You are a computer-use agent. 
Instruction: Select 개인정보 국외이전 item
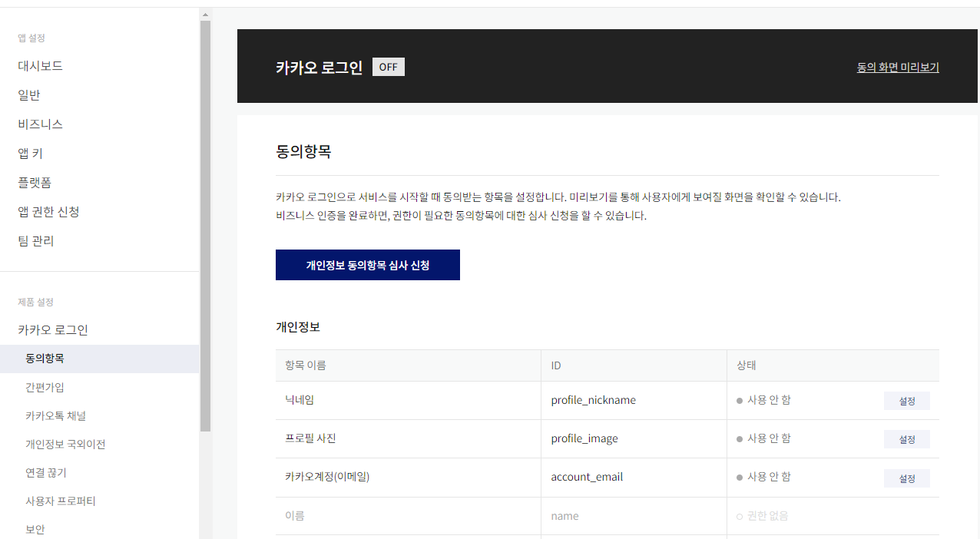tap(65, 444)
